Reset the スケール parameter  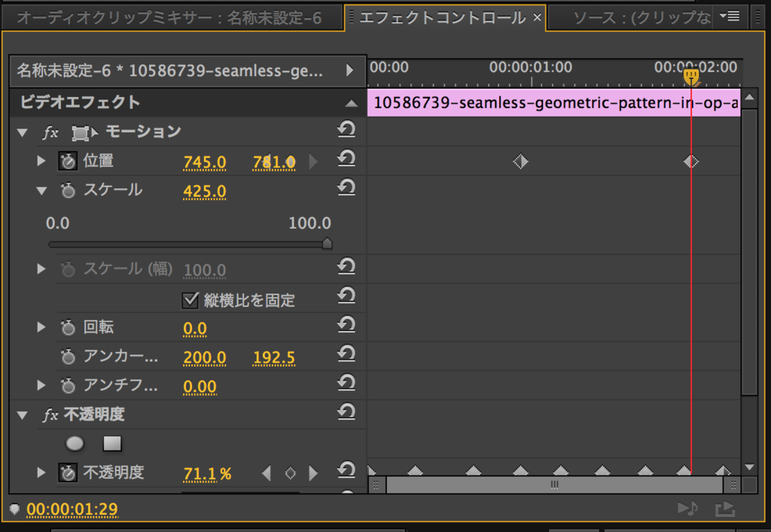click(346, 187)
